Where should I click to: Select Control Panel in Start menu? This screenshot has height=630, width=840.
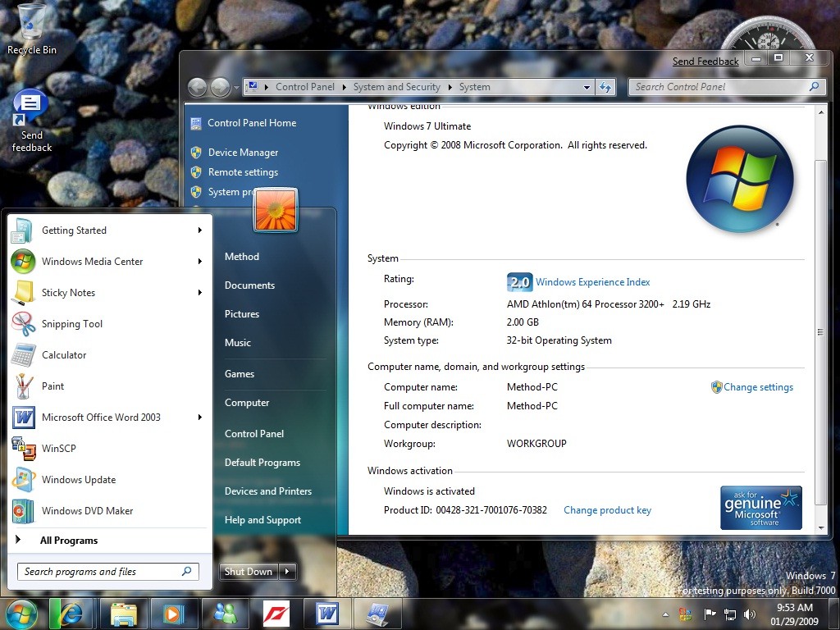254,434
